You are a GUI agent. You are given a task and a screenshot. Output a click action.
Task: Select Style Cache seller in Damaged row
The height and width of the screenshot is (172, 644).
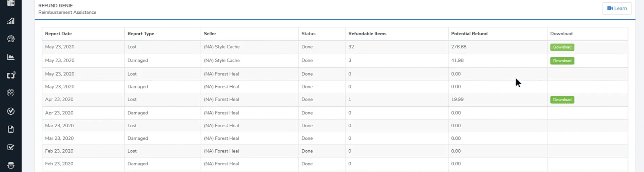click(222, 60)
